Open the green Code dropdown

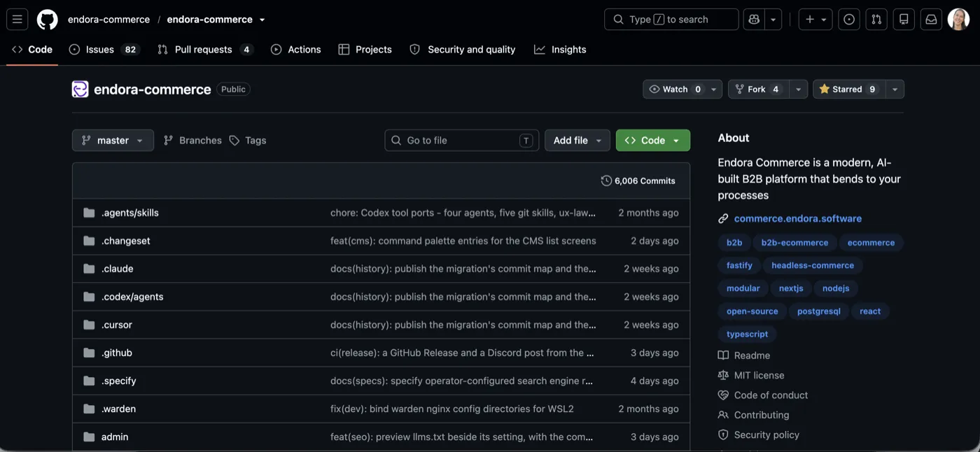pos(653,140)
